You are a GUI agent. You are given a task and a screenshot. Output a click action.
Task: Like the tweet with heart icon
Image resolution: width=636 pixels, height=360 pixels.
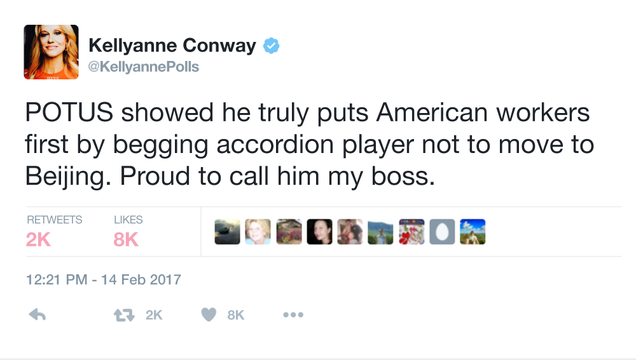coord(209,315)
